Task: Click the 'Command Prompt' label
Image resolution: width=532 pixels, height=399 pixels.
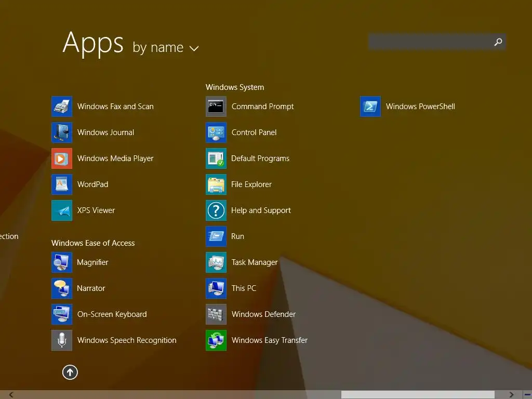Action: [262, 107]
